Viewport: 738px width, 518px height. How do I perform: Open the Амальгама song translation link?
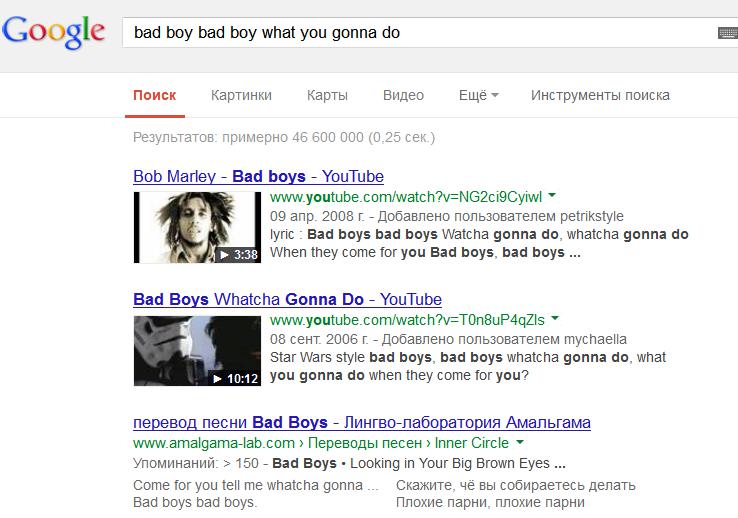coord(361,423)
